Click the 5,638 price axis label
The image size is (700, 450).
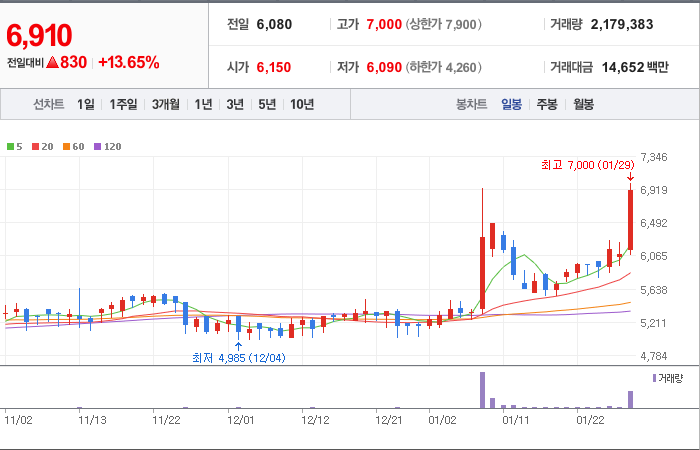pos(654,290)
